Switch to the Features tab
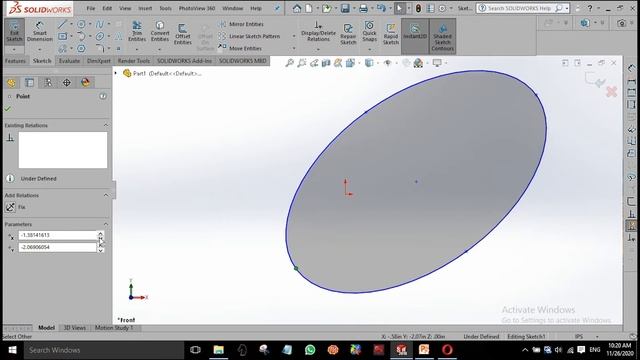This screenshot has height=360, width=640. click(x=16, y=61)
